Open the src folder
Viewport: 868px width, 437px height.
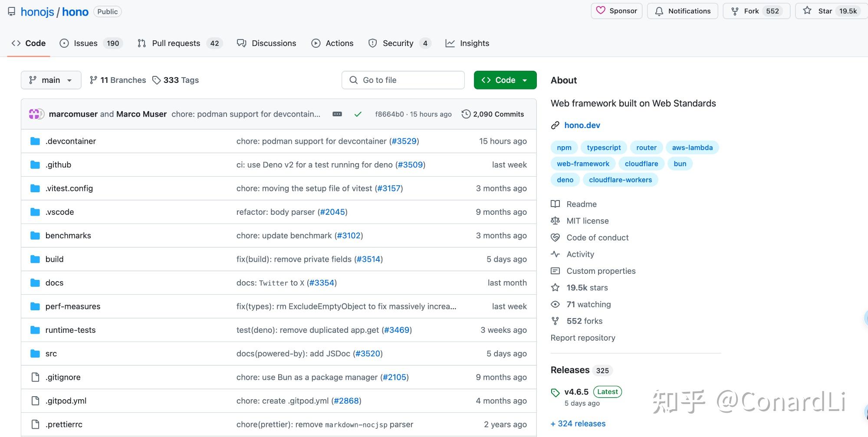51,354
